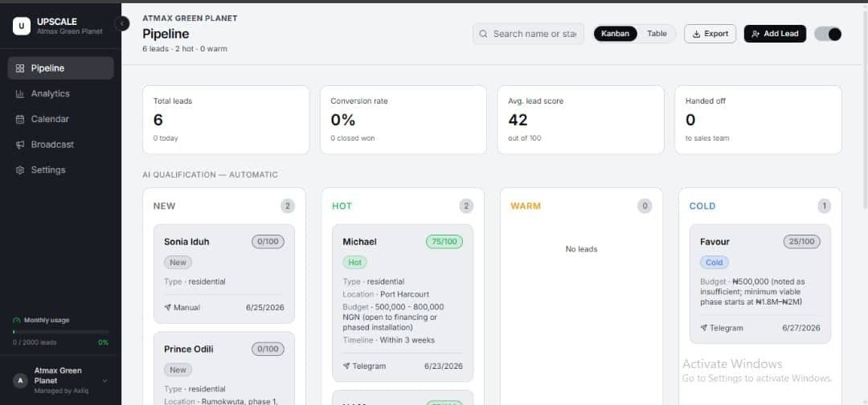Open Analytics in the sidebar
868x405 pixels.
(x=60, y=93)
